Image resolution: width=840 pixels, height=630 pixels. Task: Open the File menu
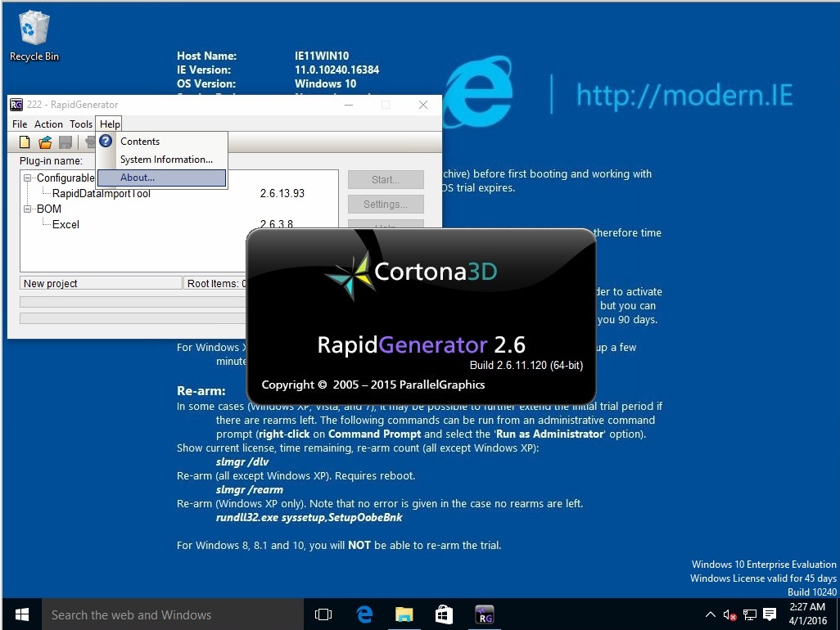click(20, 124)
